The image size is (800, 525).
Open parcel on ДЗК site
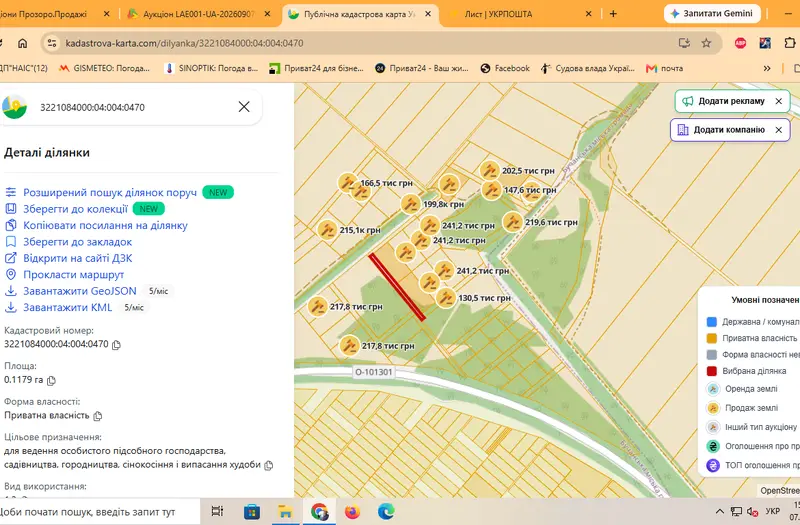coord(78,258)
